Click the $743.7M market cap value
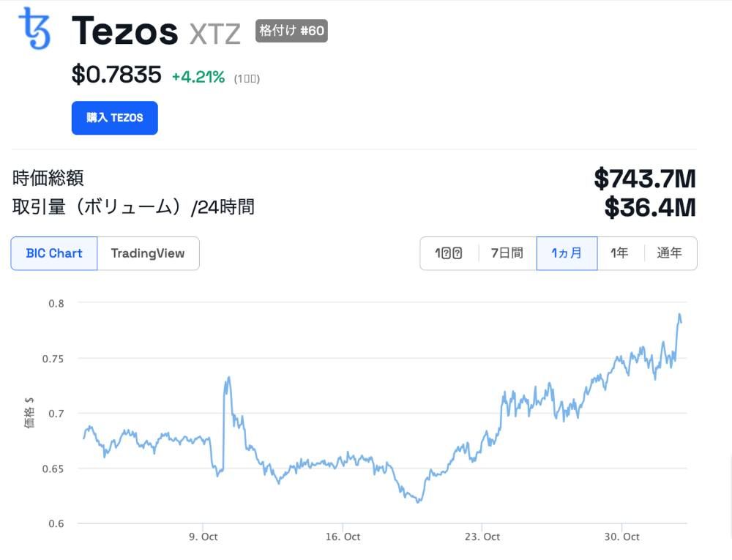 click(x=644, y=178)
